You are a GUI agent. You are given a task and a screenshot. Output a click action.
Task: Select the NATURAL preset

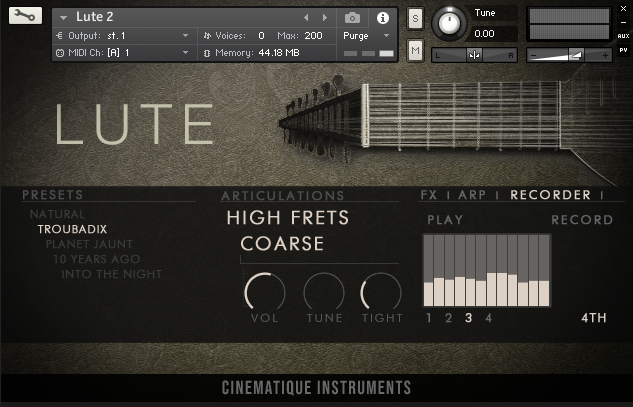click(x=57, y=214)
